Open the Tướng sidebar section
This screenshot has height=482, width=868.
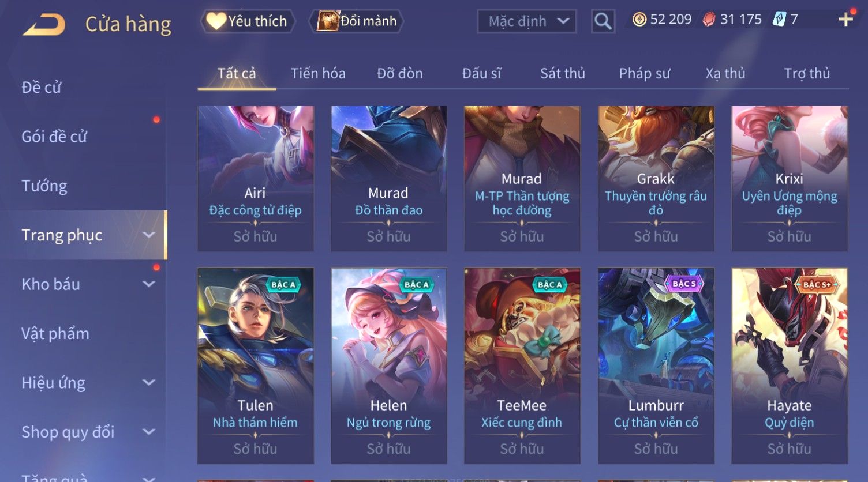44,186
